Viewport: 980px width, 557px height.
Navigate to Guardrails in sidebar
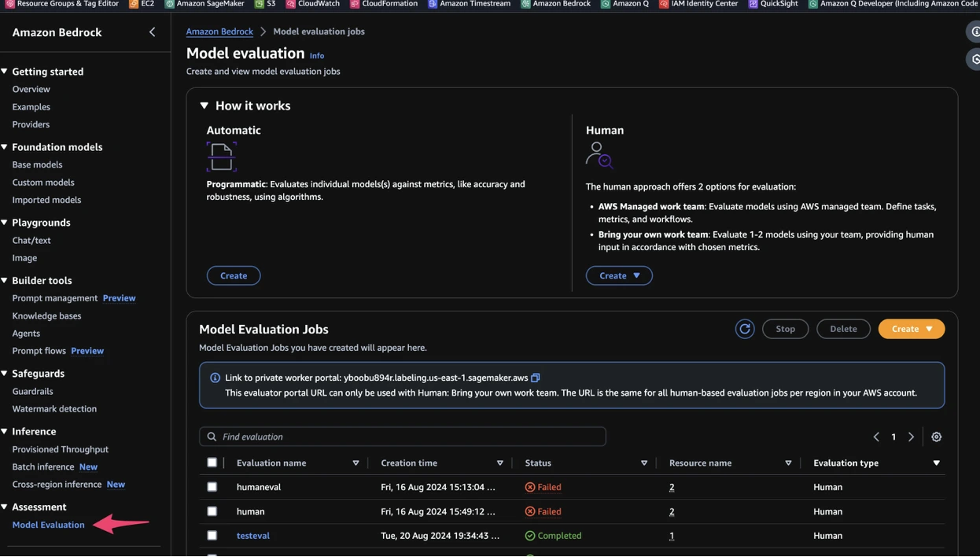coord(32,391)
